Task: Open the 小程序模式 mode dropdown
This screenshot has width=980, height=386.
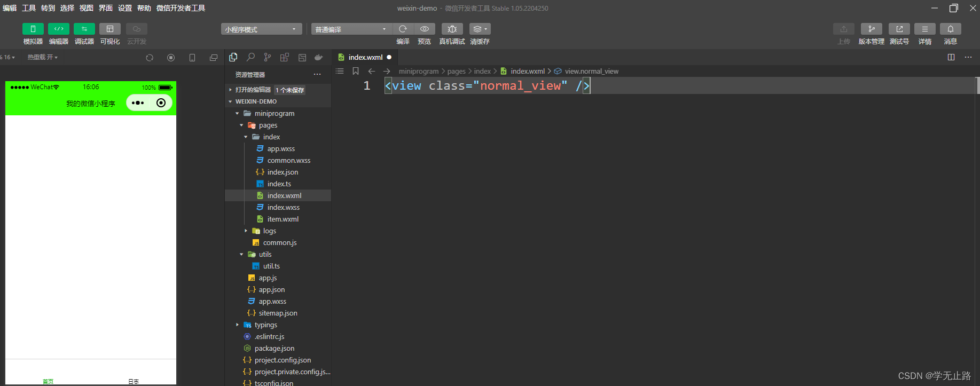Action: (262, 29)
